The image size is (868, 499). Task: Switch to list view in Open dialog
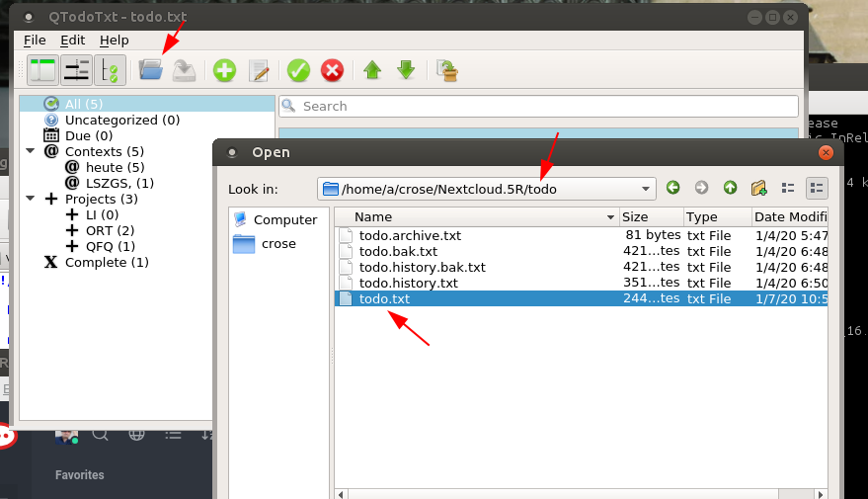788,189
